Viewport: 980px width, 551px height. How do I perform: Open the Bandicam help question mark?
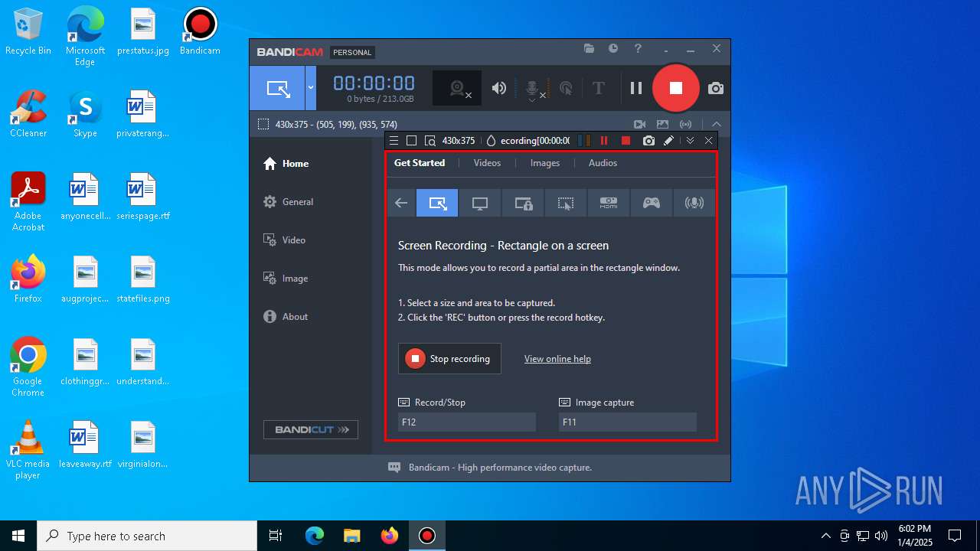[638, 48]
